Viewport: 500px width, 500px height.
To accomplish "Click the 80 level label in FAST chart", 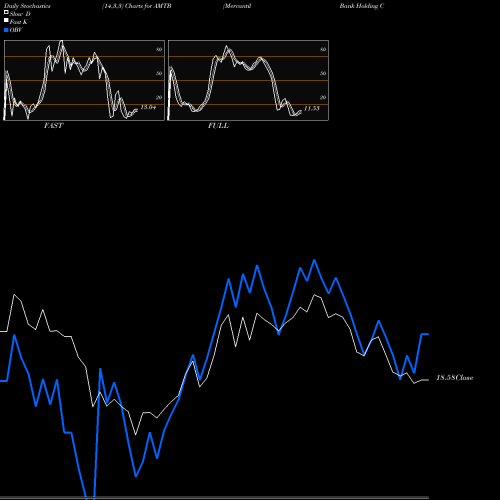I will 159,49.
